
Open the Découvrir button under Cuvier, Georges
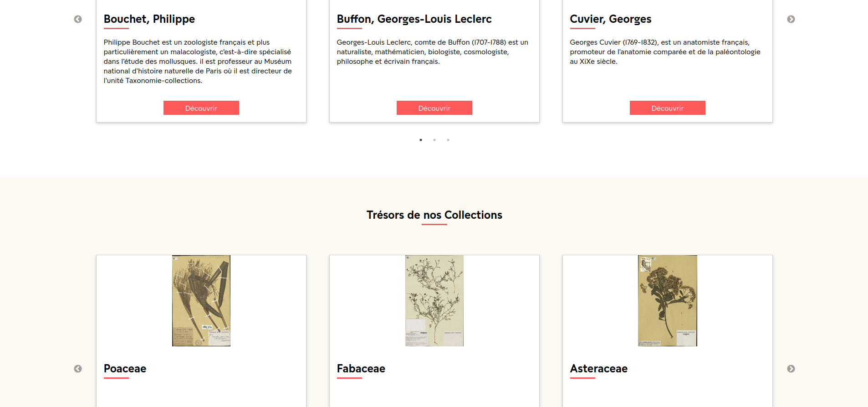667,108
